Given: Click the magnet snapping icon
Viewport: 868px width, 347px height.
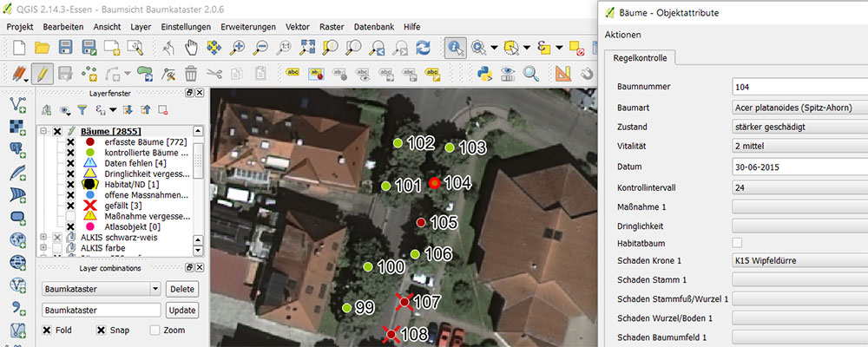Looking at the screenshot, I should coord(586,73).
